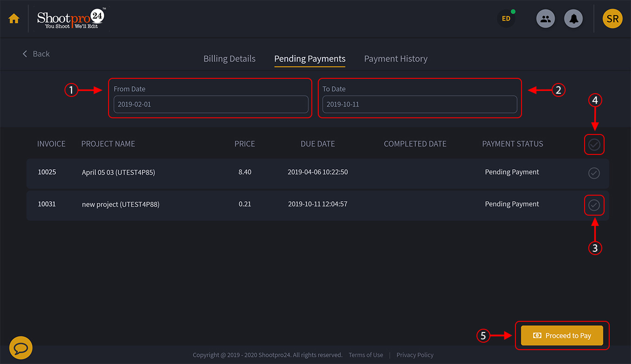Open the SR profile avatar menu
Image resolution: width=631 pixels, height=364 pixels.
pos(612,19)
